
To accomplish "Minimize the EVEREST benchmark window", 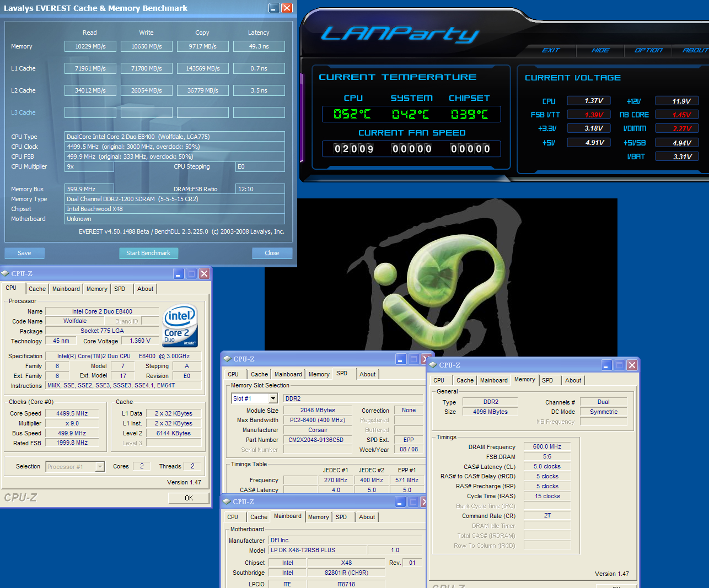I will coord(274,8).
